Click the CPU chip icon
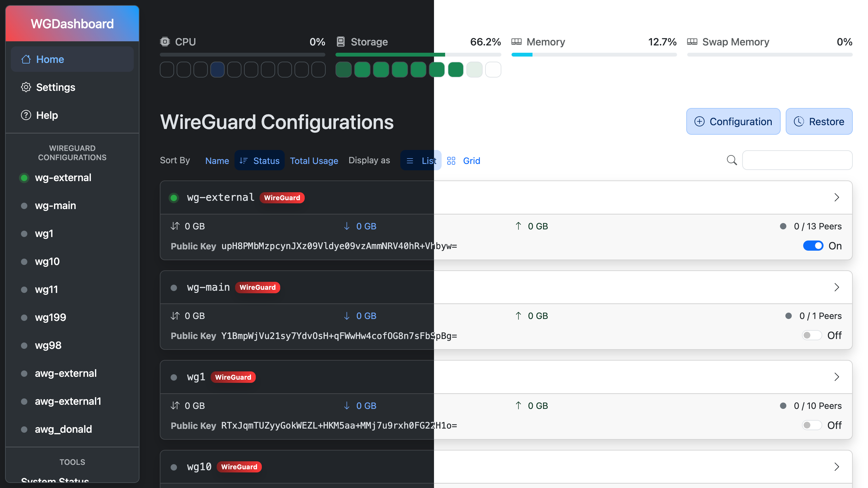This screenshot has height=488, width=868. tap(165, 42)
